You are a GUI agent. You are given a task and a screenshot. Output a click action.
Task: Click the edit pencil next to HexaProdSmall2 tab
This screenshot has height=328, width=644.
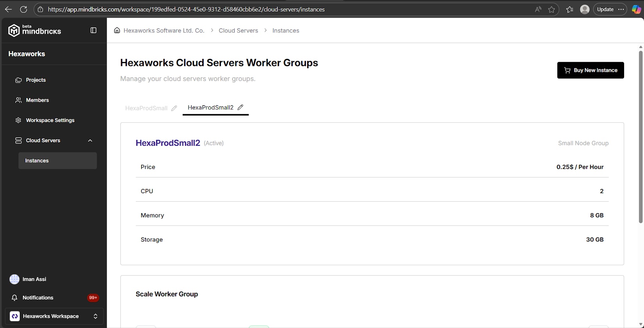click(240, 107)
